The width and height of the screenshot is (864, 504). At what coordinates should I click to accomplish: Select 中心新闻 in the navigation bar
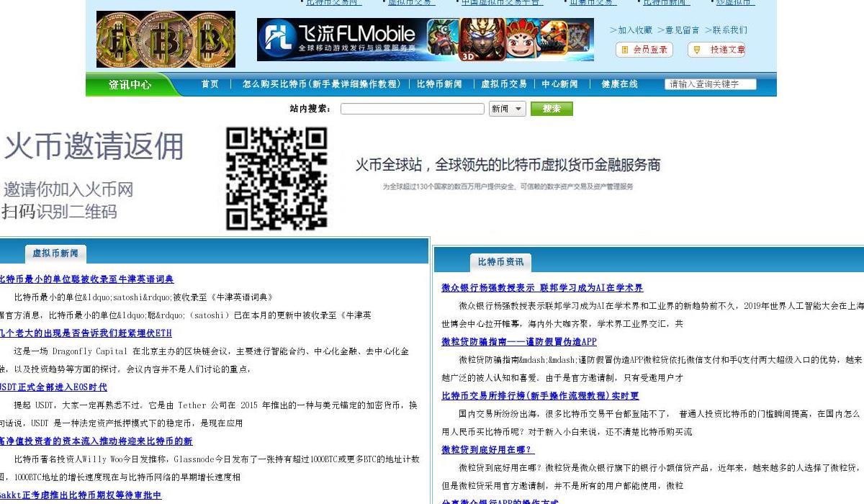[560, 84]
